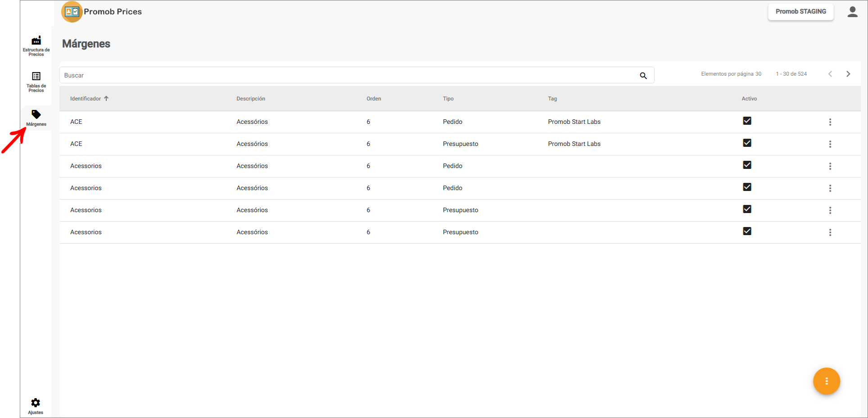Open options menu for last Acessorios row
Screen dimensions: 868x418
[830, 232]
